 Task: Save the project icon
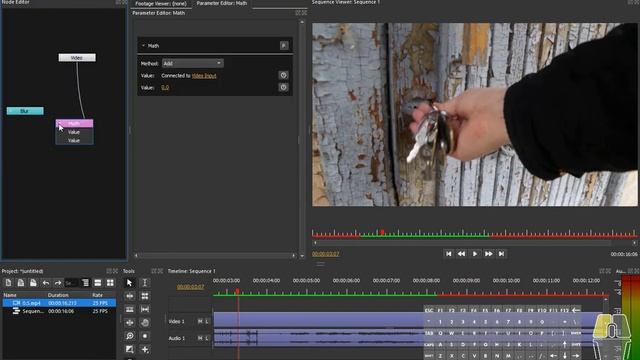click(x=33, y=283)
